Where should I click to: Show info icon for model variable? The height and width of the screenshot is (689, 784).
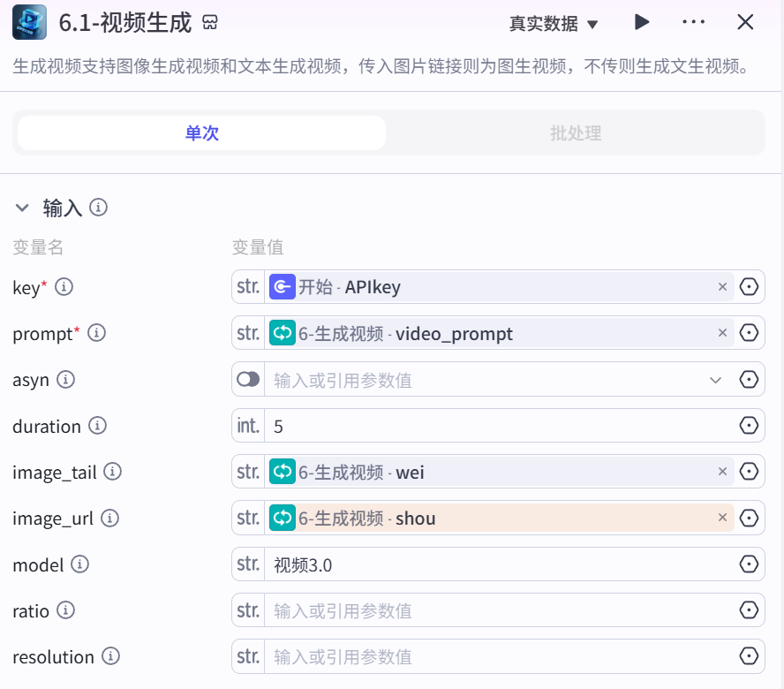(80, 564)
